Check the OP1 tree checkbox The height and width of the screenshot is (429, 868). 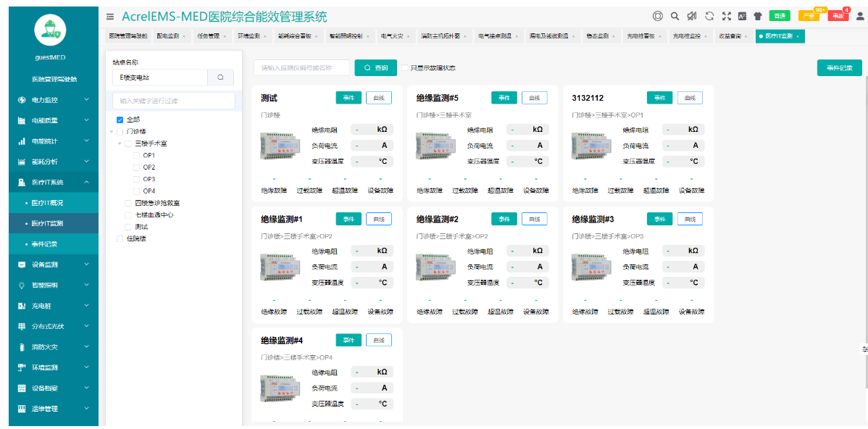[137, 155]
